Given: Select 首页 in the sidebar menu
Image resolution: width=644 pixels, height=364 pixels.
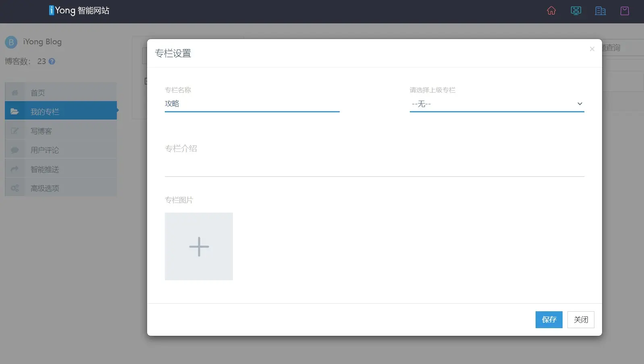Looking at the screenshot, I should pos(38,93).
